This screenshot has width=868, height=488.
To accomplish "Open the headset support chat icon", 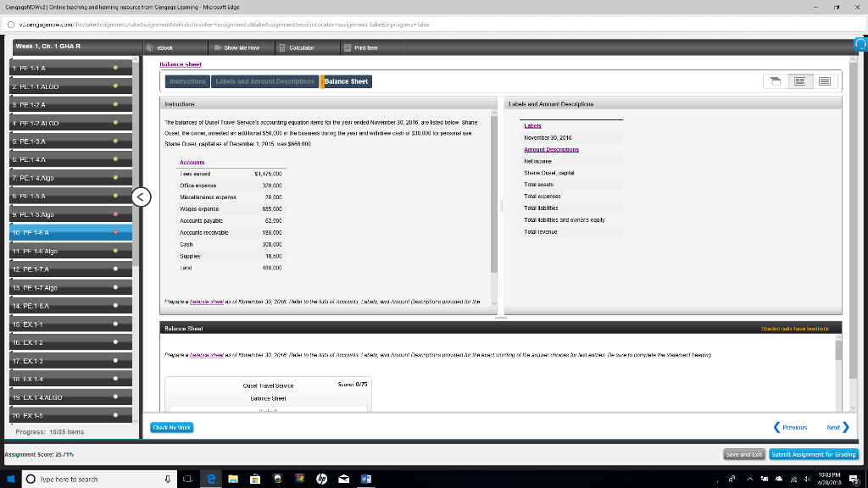I will (860, 44).
